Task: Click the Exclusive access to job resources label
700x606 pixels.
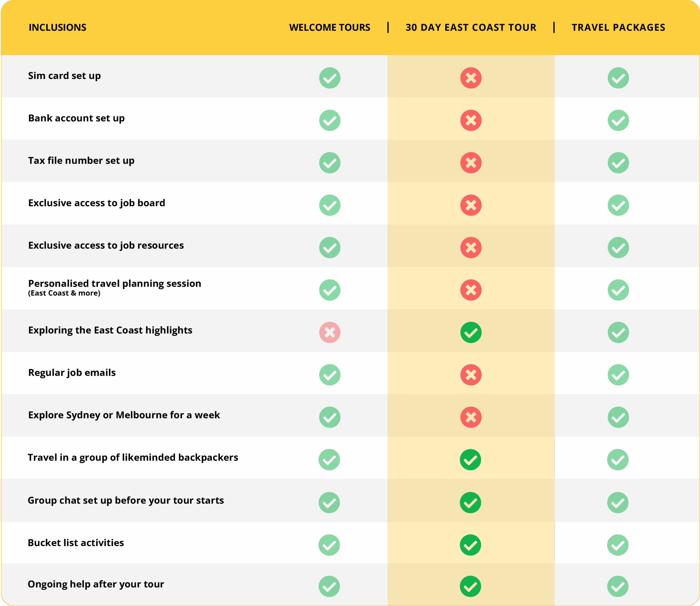Action: tap(106, 245)
